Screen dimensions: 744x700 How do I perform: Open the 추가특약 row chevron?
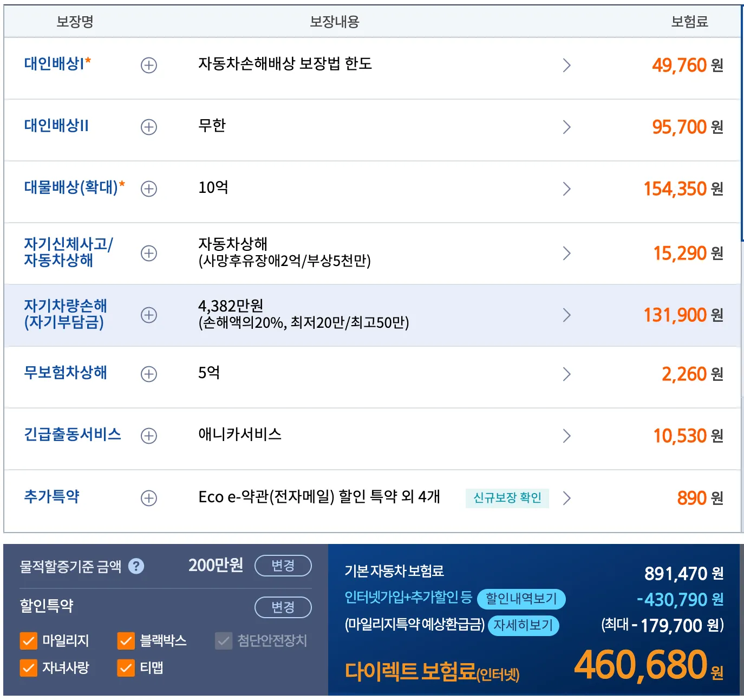[x=567, y=497]
